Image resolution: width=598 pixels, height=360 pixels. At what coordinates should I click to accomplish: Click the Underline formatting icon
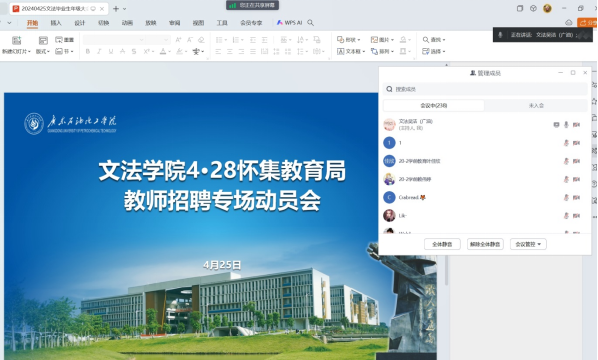(x=111, y=51)
